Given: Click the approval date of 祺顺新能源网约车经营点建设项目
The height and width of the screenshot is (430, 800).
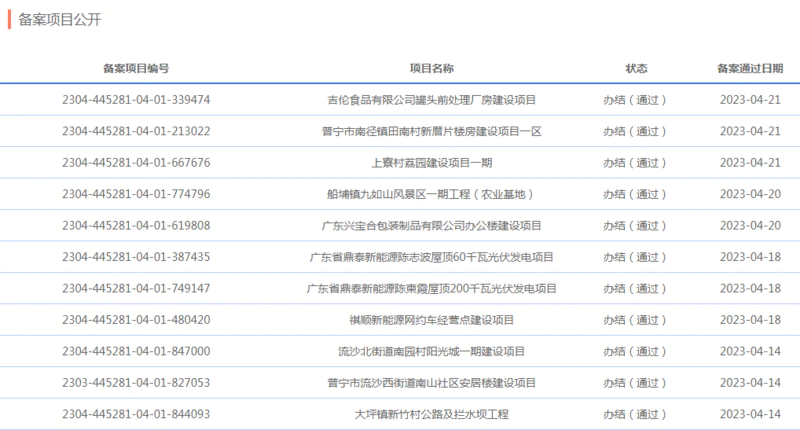Looking at the screenshot, I should tap(750, 320).
